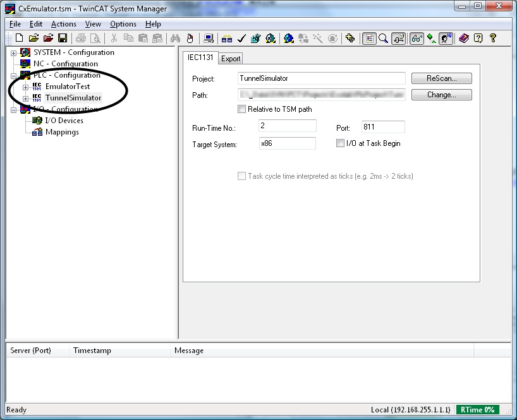Collapse the PLC - Configuration node

(13, 76)
